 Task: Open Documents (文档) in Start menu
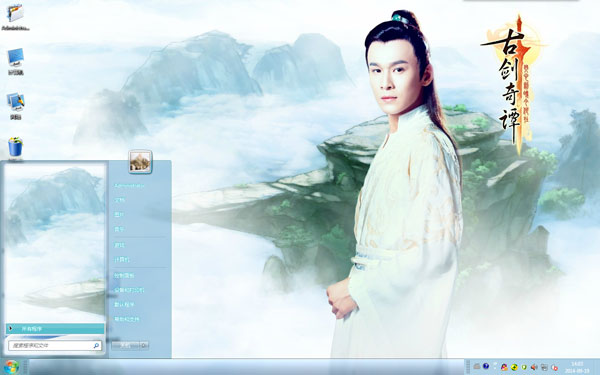(x=120, y=200)
